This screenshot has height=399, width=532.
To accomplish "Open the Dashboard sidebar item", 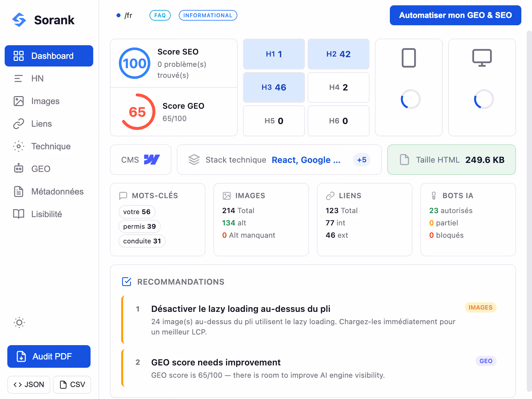I will pos(49,56).
